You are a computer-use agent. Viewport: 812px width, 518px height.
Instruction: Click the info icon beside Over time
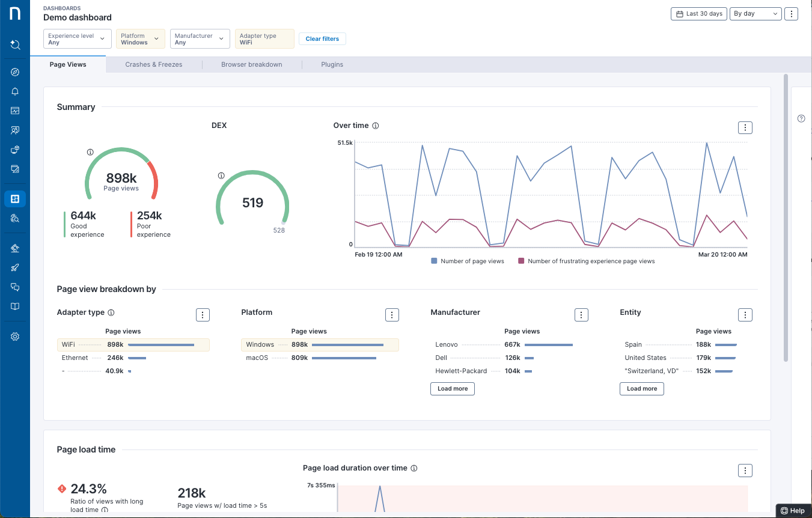tap(376, 126)
